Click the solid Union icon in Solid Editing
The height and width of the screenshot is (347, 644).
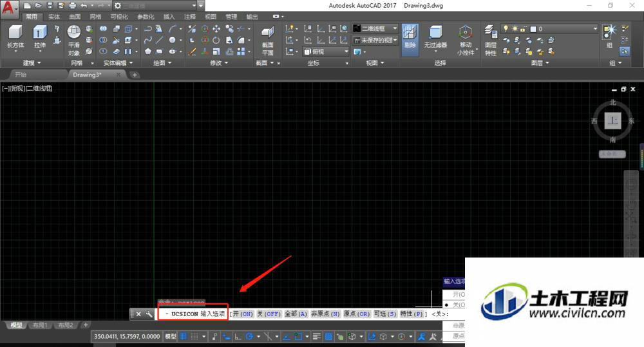point(103,29)
